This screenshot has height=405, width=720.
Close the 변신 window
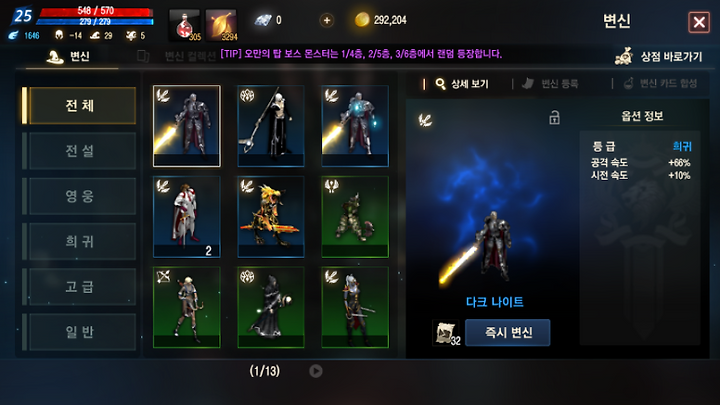click(x=699, y=22)
